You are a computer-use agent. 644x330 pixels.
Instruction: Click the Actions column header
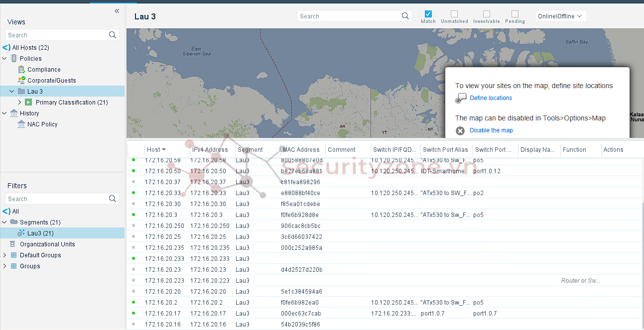pyautogui.click(x=613, y=150)
